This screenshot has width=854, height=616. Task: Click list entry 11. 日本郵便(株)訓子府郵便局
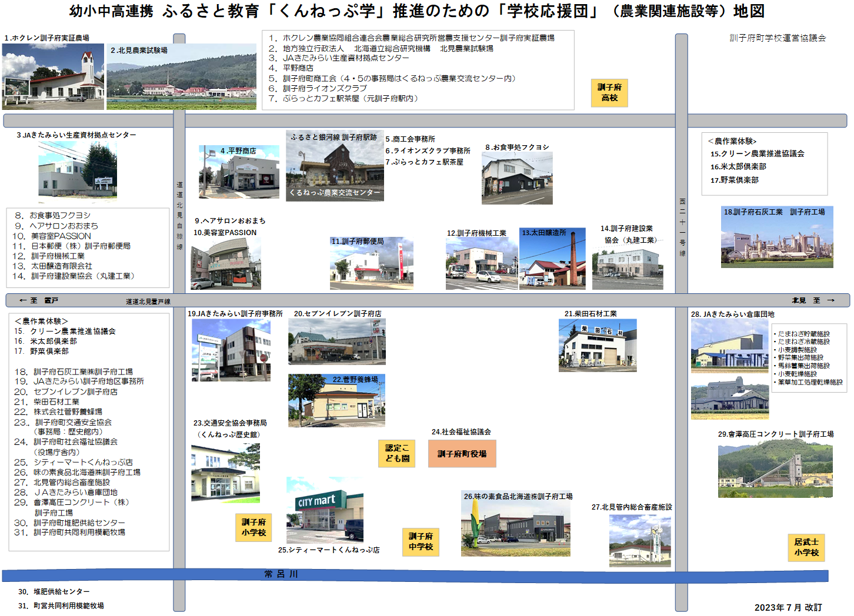coord(72,246)
